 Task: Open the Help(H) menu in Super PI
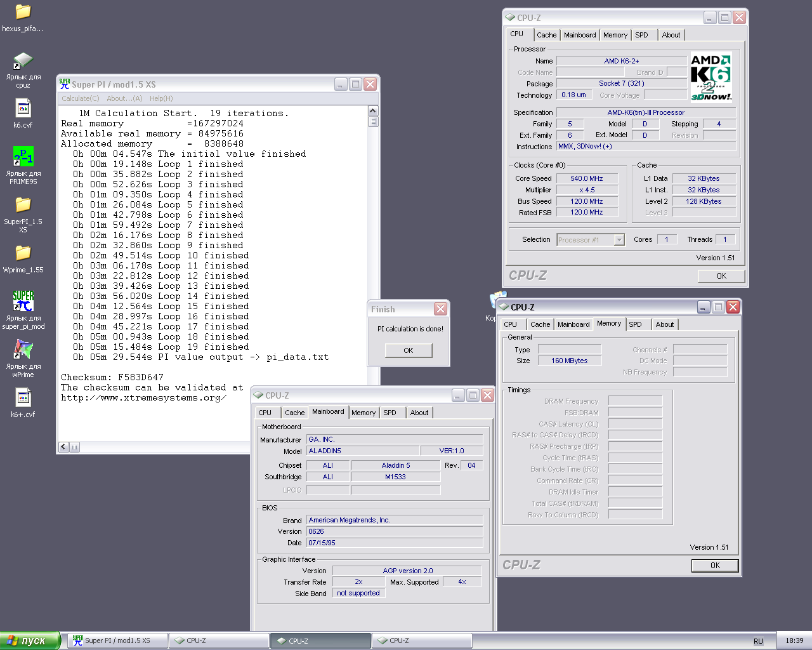[161, 98]
